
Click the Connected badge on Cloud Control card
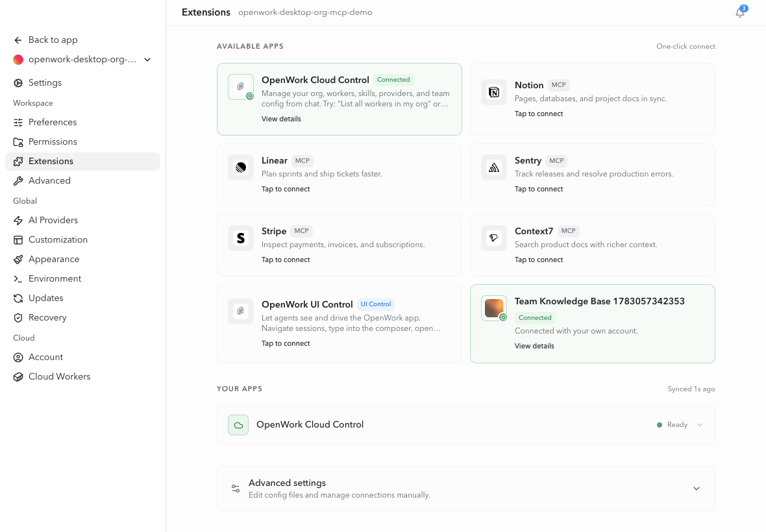(x=393, y=80)
